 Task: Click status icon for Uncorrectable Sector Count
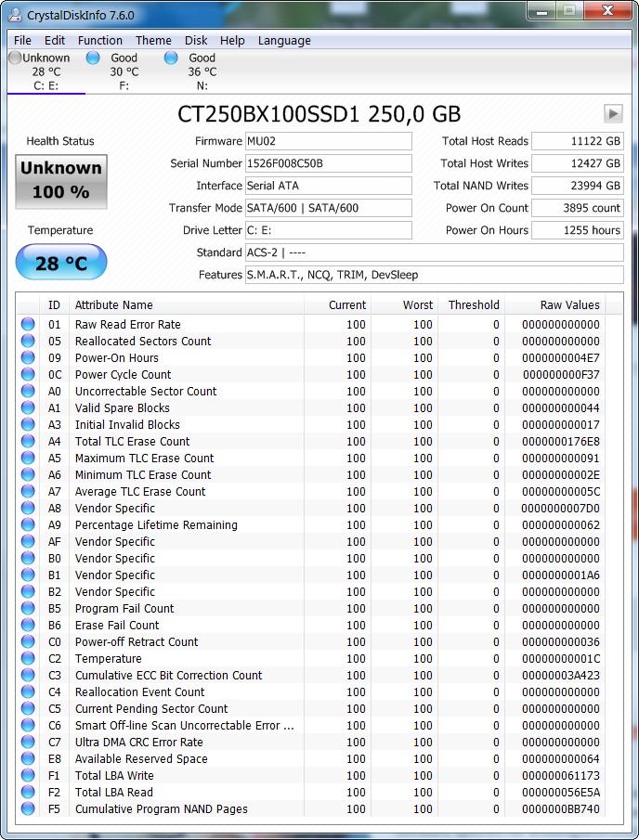pyautogui.click(x=28, y=391)
